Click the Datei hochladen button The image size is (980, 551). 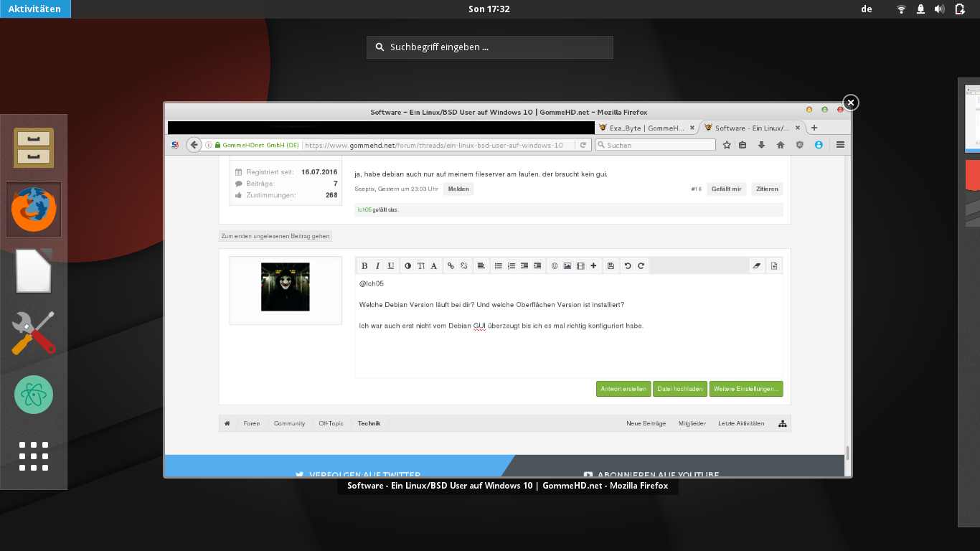pyautogui.click(x=680, y=389)
